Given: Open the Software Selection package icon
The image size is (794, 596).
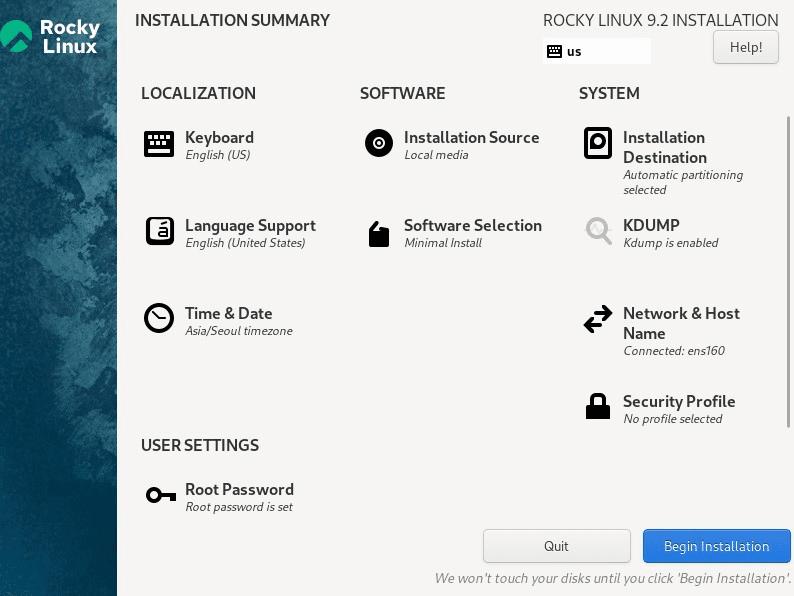Looking at the screenshot, I should coord(378,234).
